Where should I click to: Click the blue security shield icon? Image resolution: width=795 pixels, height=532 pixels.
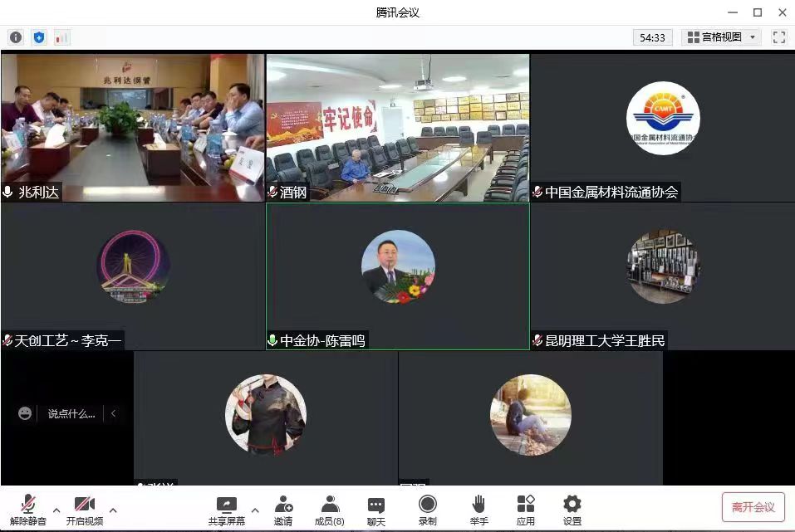point(39,37)
